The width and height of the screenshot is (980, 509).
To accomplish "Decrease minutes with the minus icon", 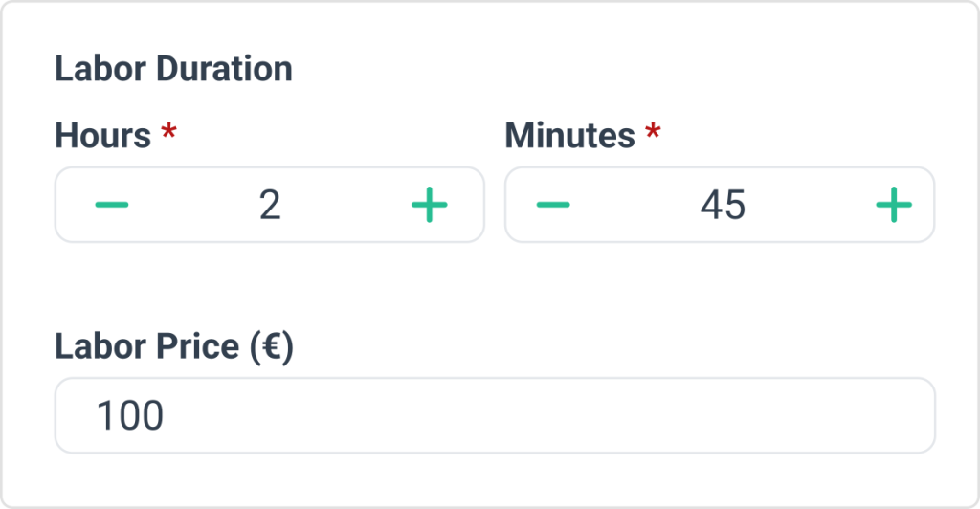I will point(553,205).
